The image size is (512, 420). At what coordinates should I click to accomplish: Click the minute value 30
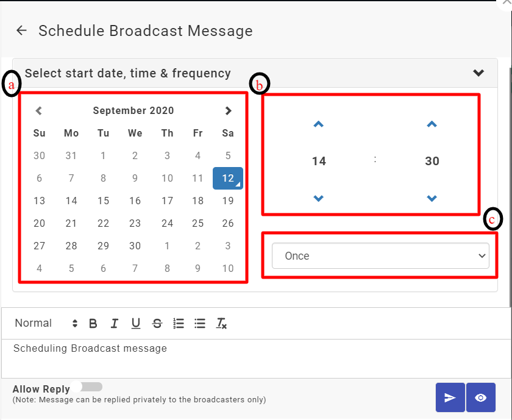(x=432, y=161)
